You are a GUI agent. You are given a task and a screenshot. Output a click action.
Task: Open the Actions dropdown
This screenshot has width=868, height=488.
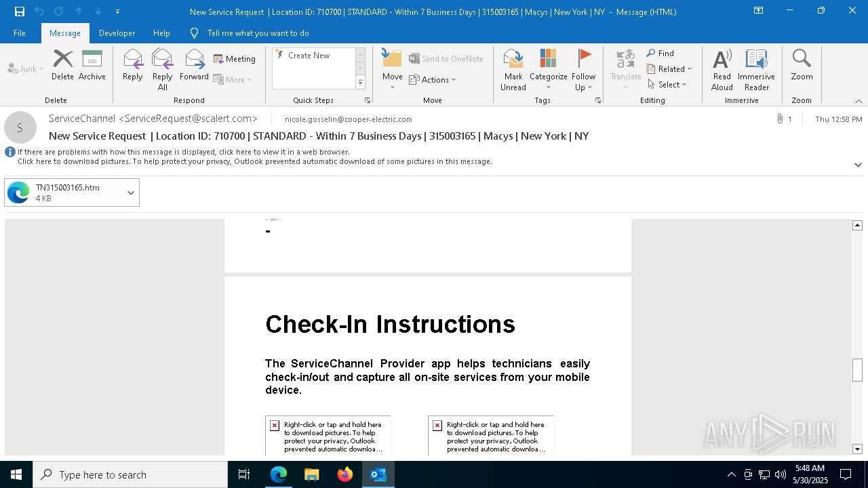pyautogui.click(x=433, y=80)
